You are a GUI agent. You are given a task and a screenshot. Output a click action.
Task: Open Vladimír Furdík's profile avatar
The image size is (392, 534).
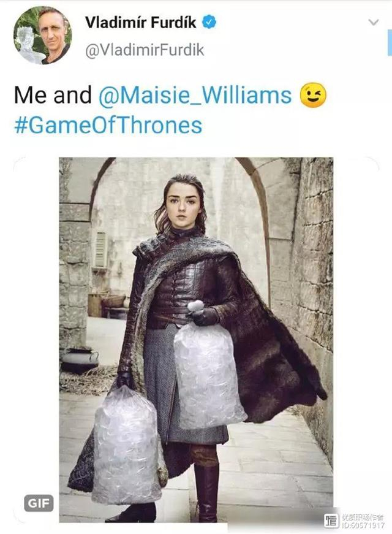click(42, 35)
